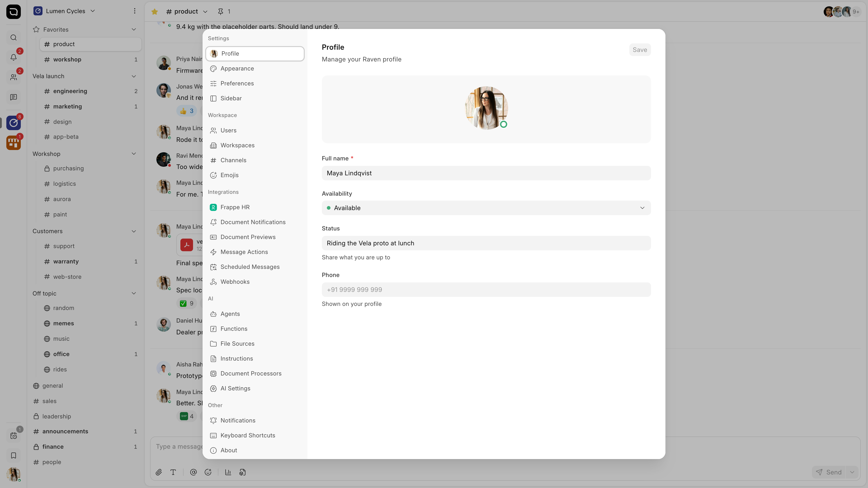This screenshot has height=488, width=868.
Task: Open Lumen Cycles workspace switcher
Action: (x=64, y=11)
